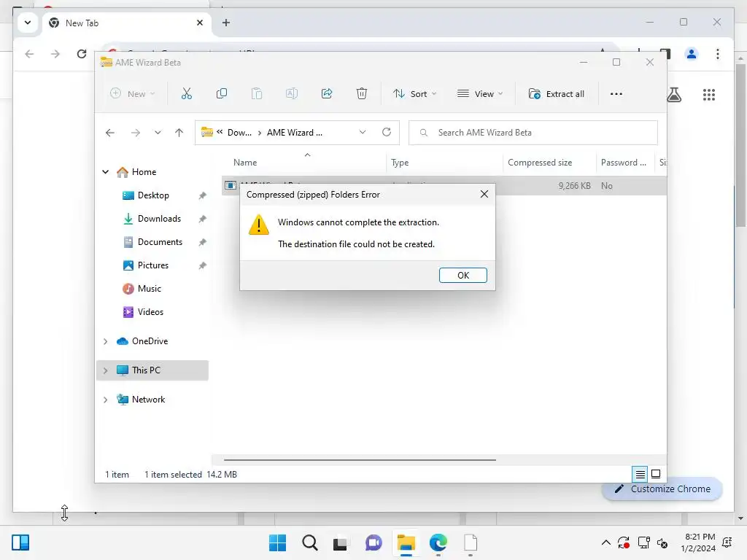Unpin Desktop using its pin icon

[203, 195]
